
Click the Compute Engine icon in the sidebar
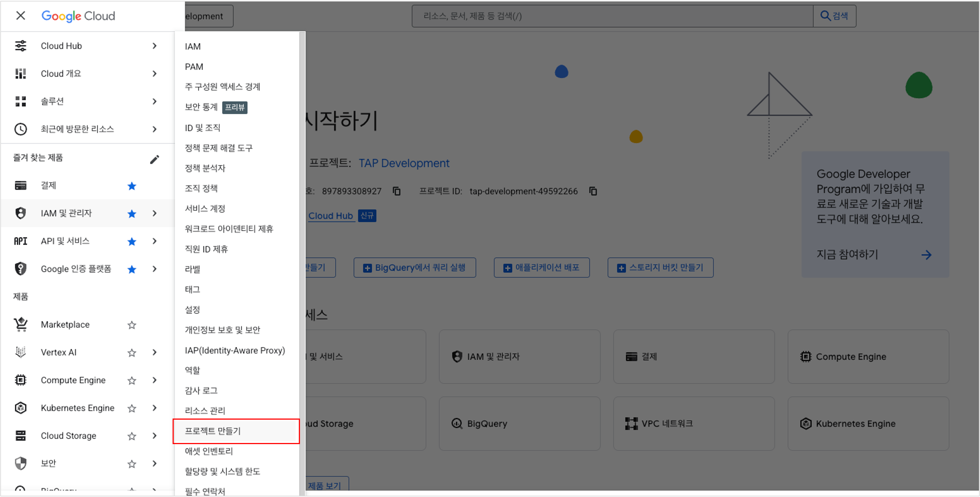coord(20,380)
